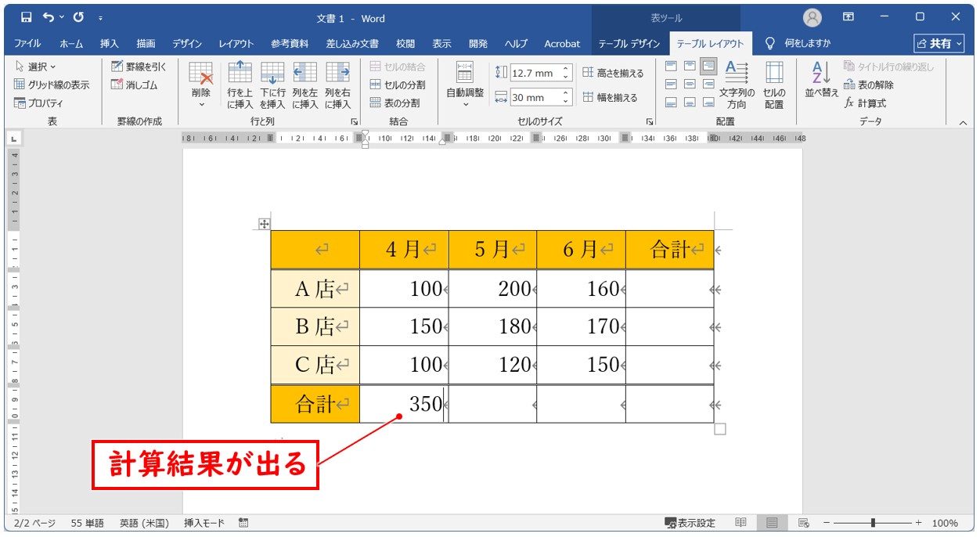Insert a column to the right (列を右に挿入)
This screenshot has height=537, width=980.
coord(337,85)
